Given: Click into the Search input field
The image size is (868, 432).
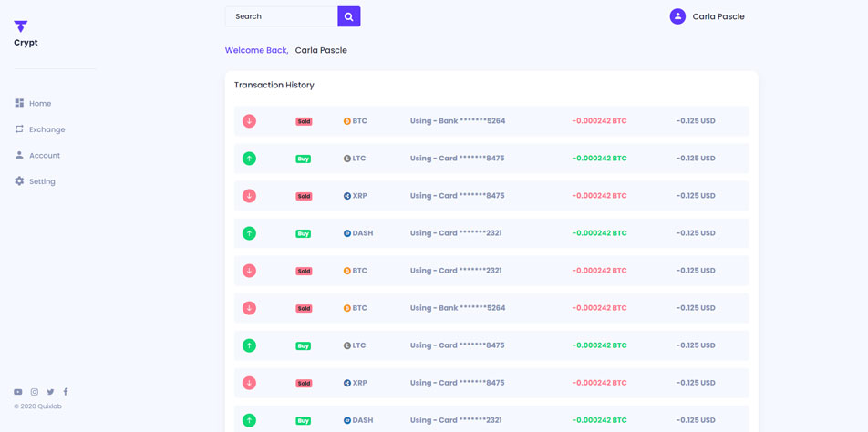Looking at the screenshot, I should coord(282,16).
